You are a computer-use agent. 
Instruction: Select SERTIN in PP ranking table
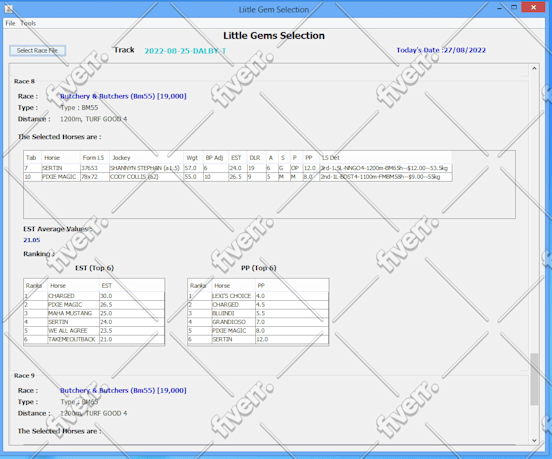[233, 339]
